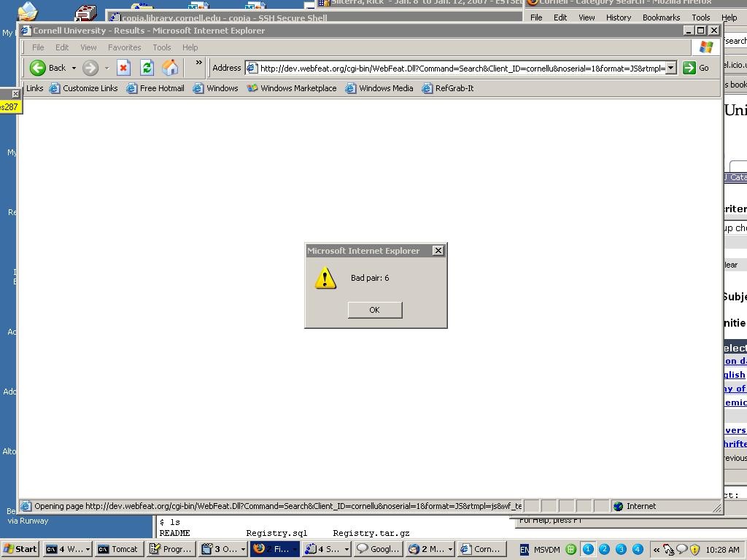Click the green Go arrow button
747x560 pixels.
689,68
